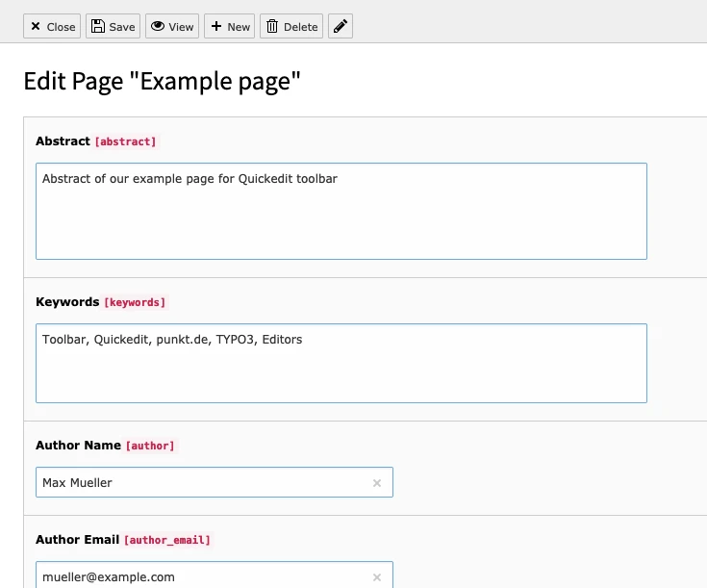
Task: Delete the page with the Delete button
Action: coord(291,26)
